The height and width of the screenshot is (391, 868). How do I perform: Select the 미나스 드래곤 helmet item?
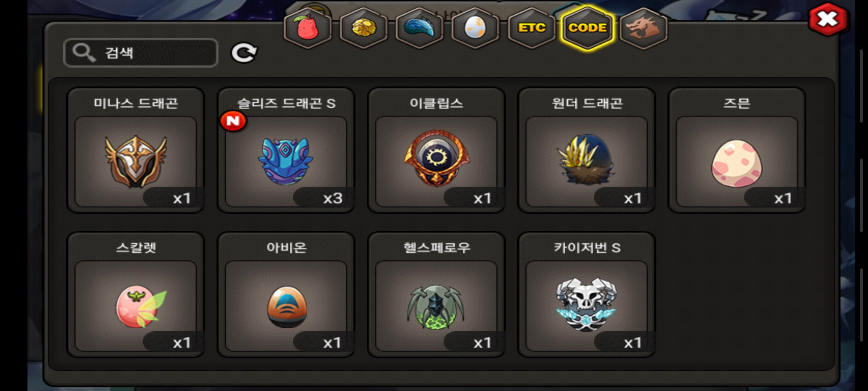click(136, 150)
